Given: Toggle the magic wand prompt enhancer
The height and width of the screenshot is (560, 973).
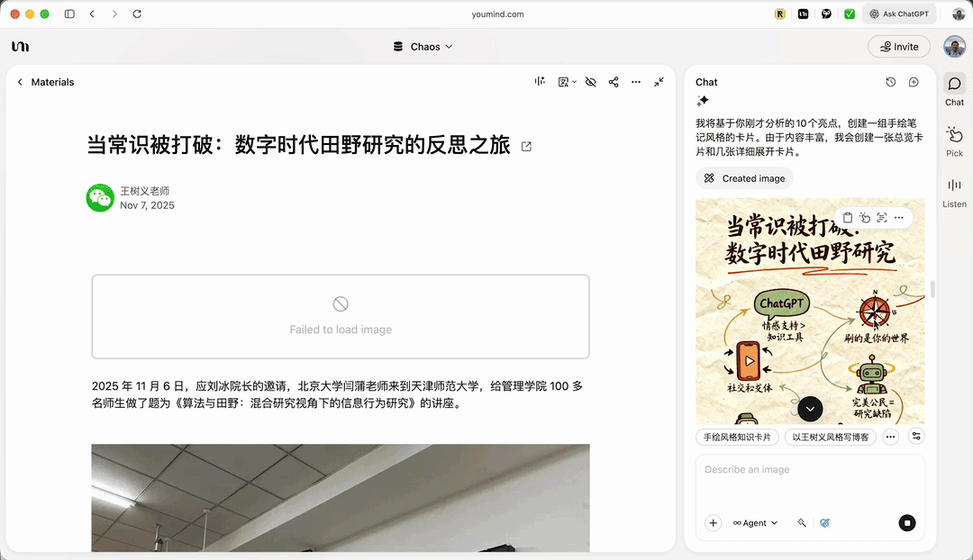Looking at the screenshot, I should coord(801,523).
